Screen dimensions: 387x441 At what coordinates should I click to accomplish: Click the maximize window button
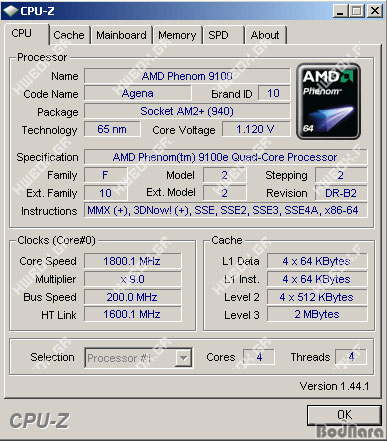(357, 11)
